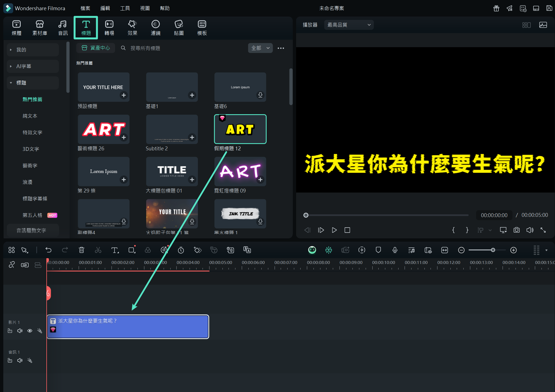Expand the AI字幕 category

33,66
